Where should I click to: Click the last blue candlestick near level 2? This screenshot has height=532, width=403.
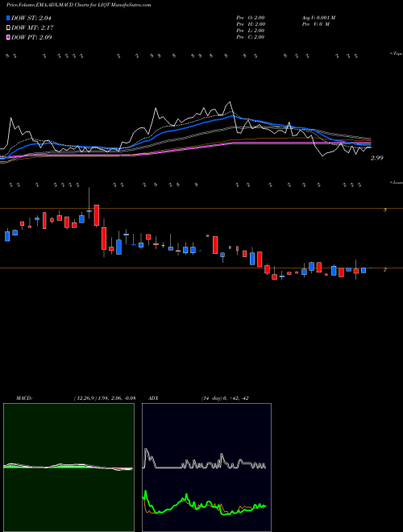(364, 270)
